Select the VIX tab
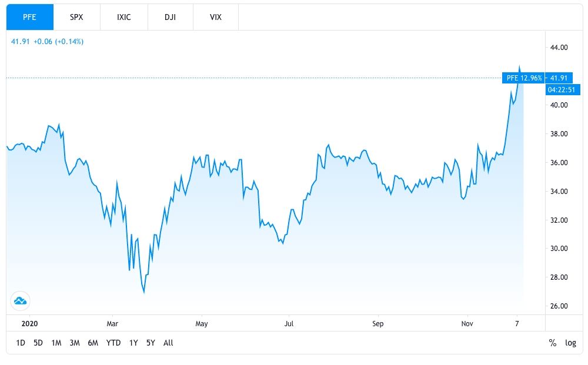Image resolution: width=588 pixels, height=365 pixels. [215, 17]
